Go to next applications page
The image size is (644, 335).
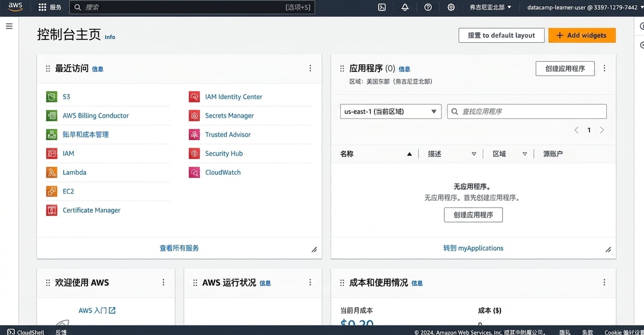click(602, 130)
